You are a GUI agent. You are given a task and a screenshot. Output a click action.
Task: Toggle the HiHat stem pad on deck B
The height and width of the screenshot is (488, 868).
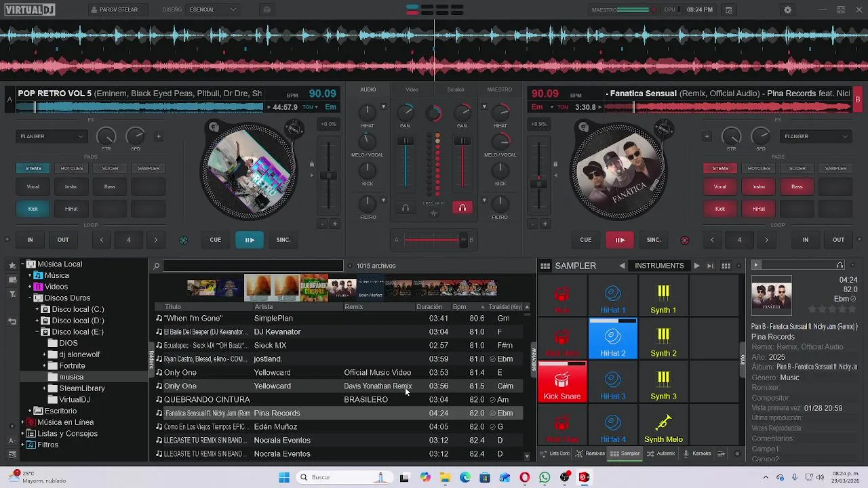(759, 209)
